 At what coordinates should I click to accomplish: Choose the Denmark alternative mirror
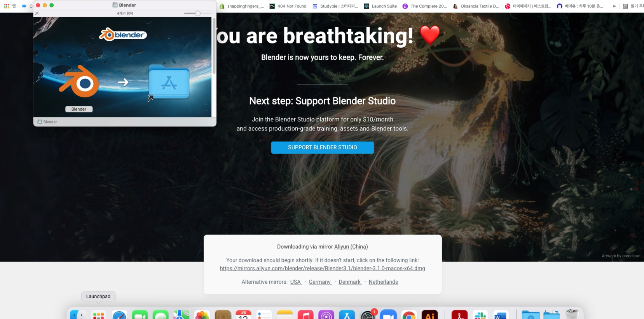point(350,282)
